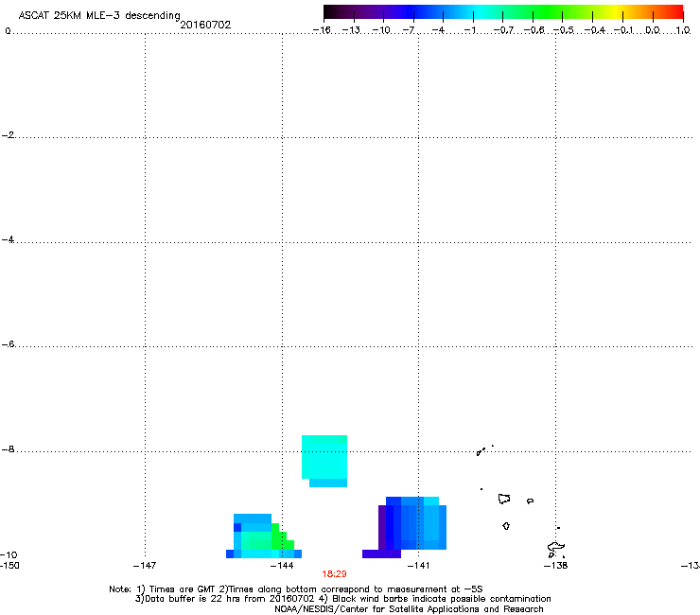Select the -0.7 color bar label
Viewport: 700px width, 615px height.
click(x=503, y=30)
